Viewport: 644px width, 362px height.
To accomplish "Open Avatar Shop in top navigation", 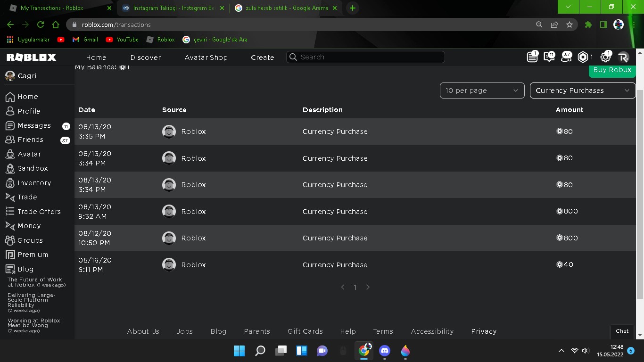I will click(206, 58).
